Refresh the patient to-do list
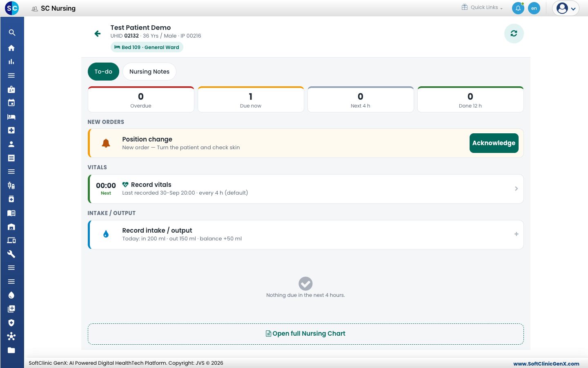 pyautogui.click(x=514, y=34)
